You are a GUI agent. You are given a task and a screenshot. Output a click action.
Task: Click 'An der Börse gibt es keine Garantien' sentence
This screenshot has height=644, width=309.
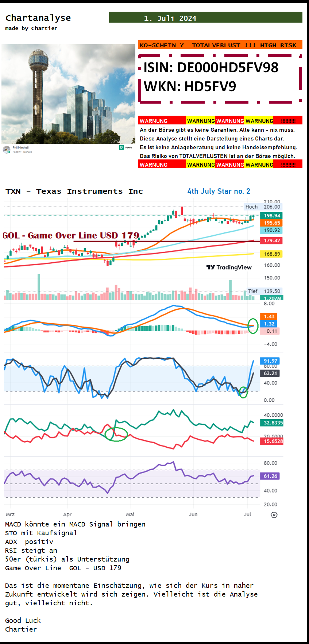click(189, 130)
